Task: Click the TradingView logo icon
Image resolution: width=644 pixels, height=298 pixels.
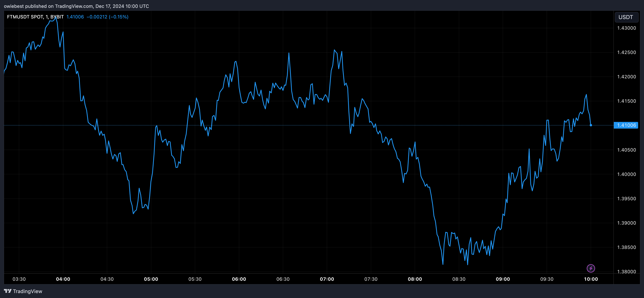Action: point(8,291)
